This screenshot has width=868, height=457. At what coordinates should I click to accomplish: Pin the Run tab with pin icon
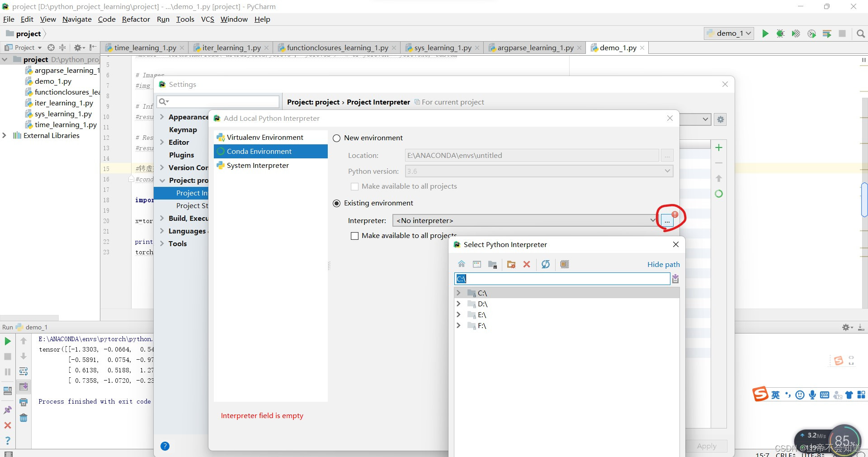click(x=8, y=410)
